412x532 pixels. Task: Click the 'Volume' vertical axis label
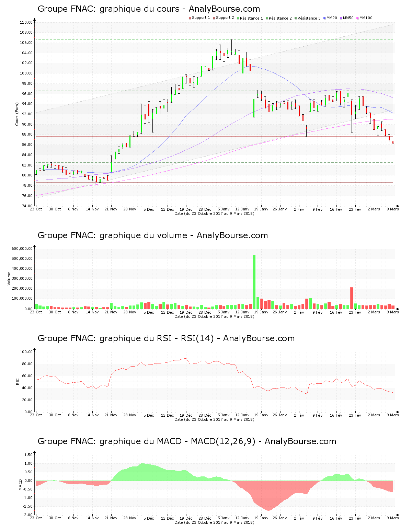pyautogui.click(x=9, y=279)
